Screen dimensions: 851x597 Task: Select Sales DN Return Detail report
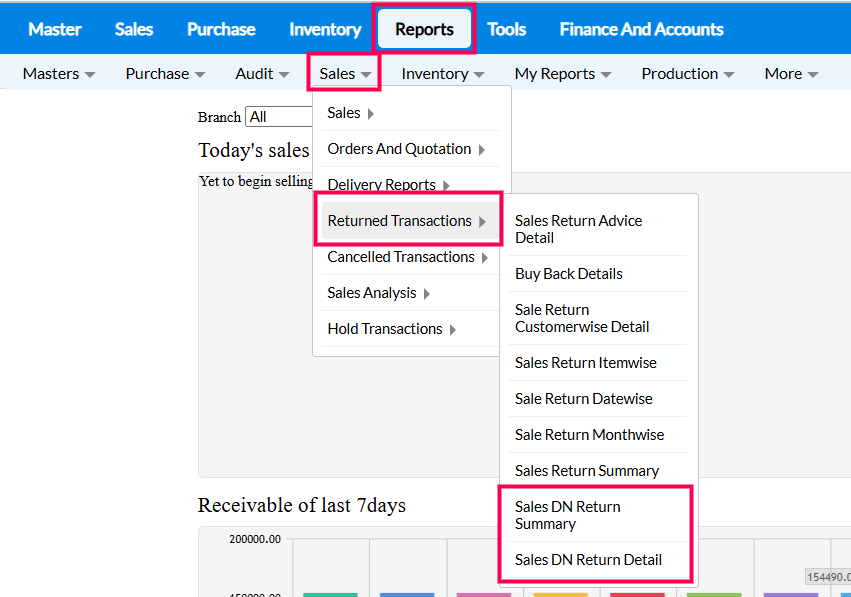588,560
